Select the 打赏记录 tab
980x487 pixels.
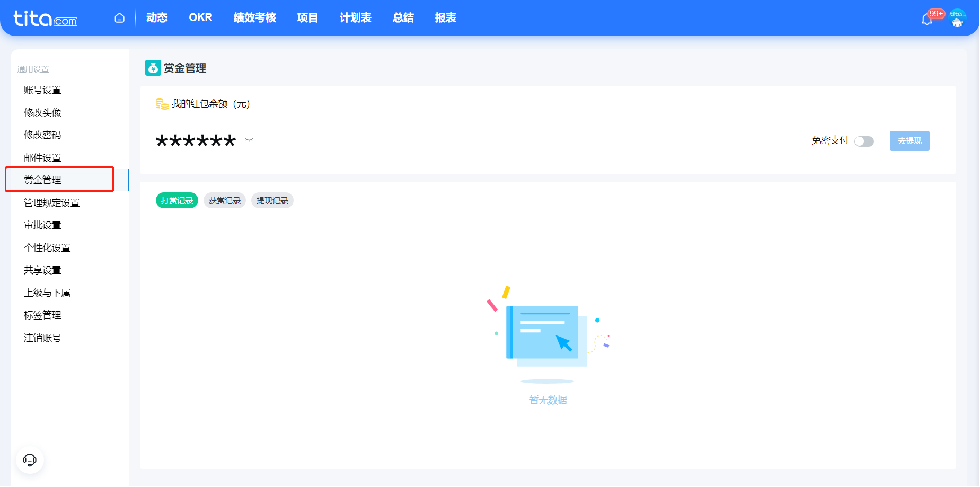pyautogui.click(x=177, y=200)
